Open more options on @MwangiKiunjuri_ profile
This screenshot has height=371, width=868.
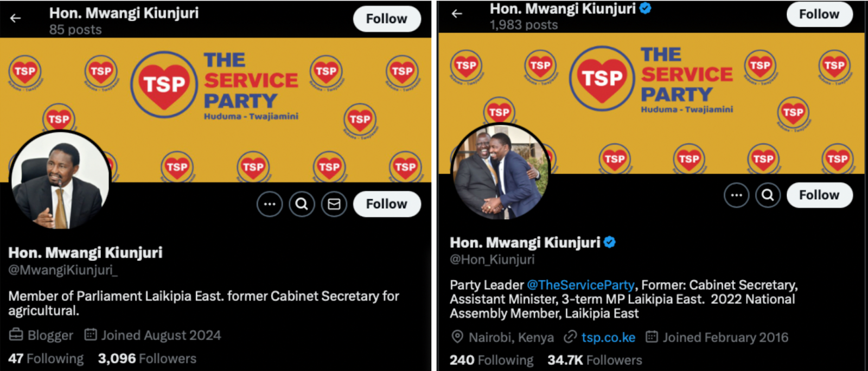(270, 204)
